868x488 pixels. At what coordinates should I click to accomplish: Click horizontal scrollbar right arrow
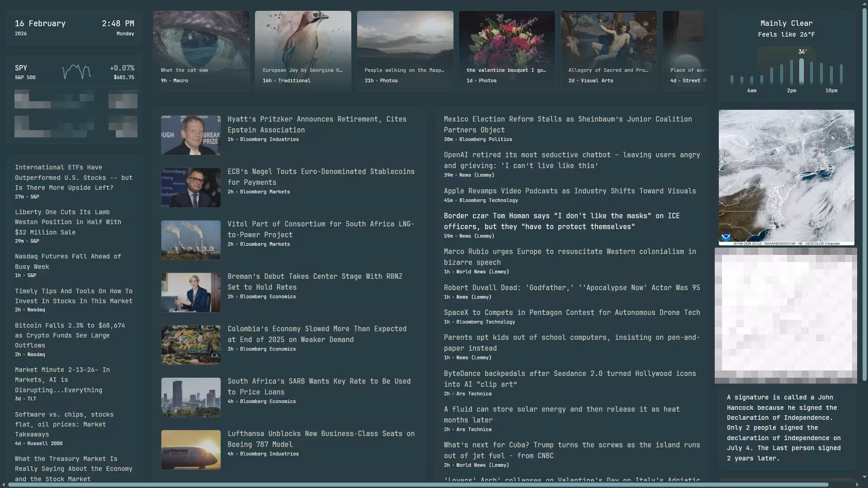(x=857, y=484)
